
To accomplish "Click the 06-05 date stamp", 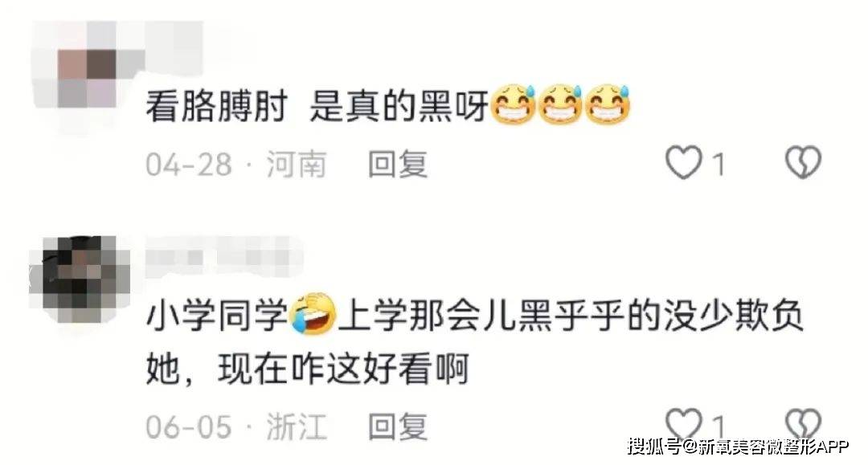I will (188, 426).
